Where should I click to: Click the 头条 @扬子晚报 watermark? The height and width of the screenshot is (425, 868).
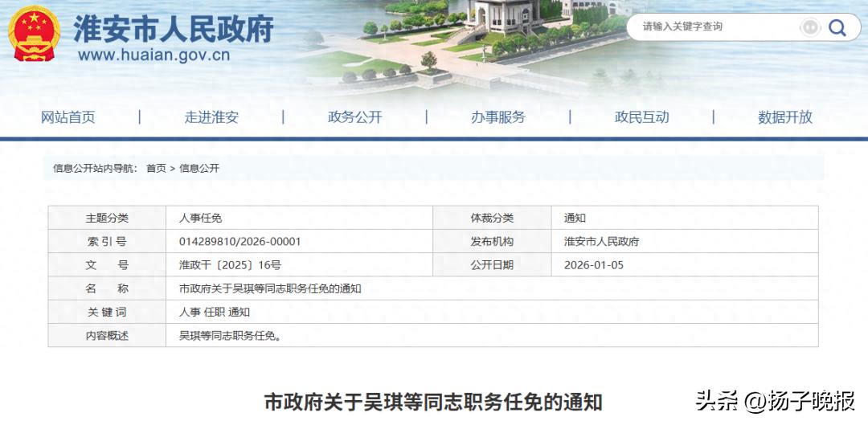coord(775,400)
